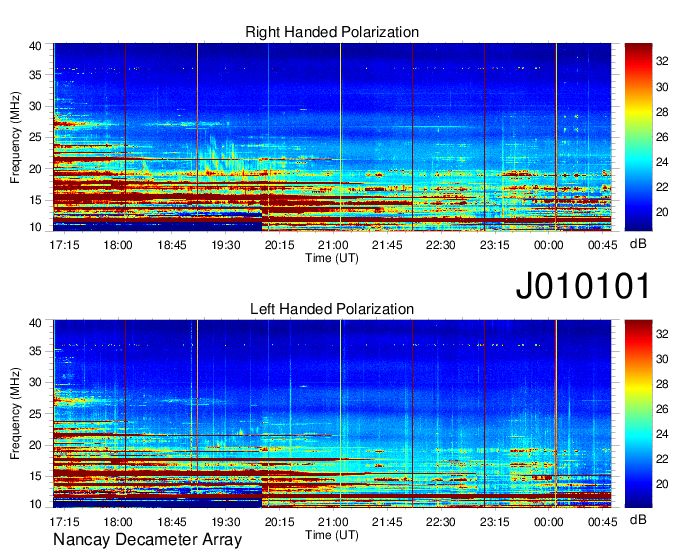680x552 pixels.
Task: Click the 35 frequency tick on bottom plot
Action: pyautogui.click(x=35, y=351)
